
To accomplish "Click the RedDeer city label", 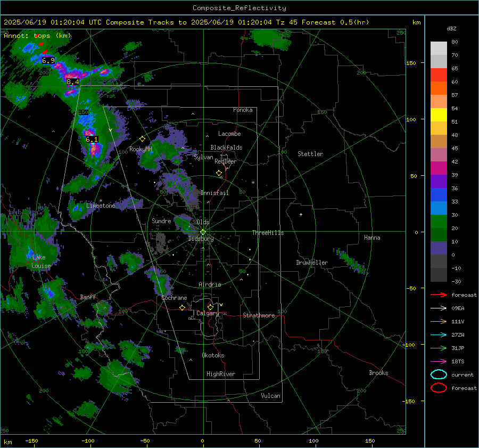I will coord(226,161).
